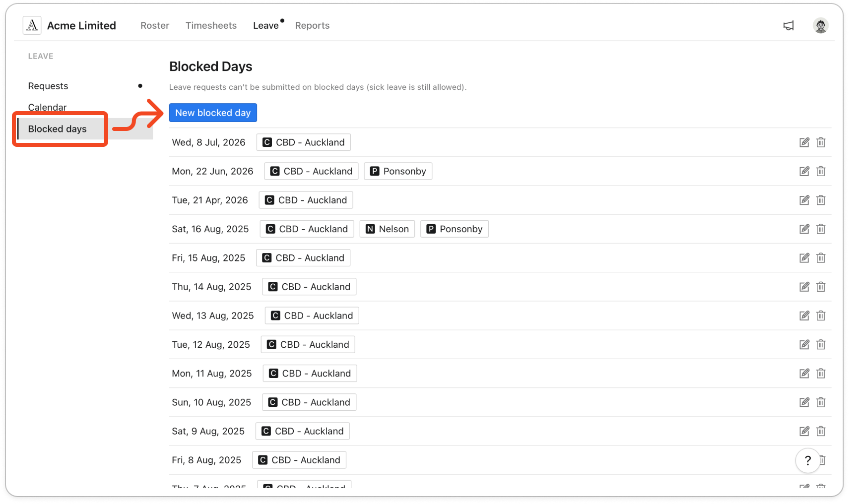The image size is (849, 504).
Task: Open the Leave tab
Action: tap(266, 25)
